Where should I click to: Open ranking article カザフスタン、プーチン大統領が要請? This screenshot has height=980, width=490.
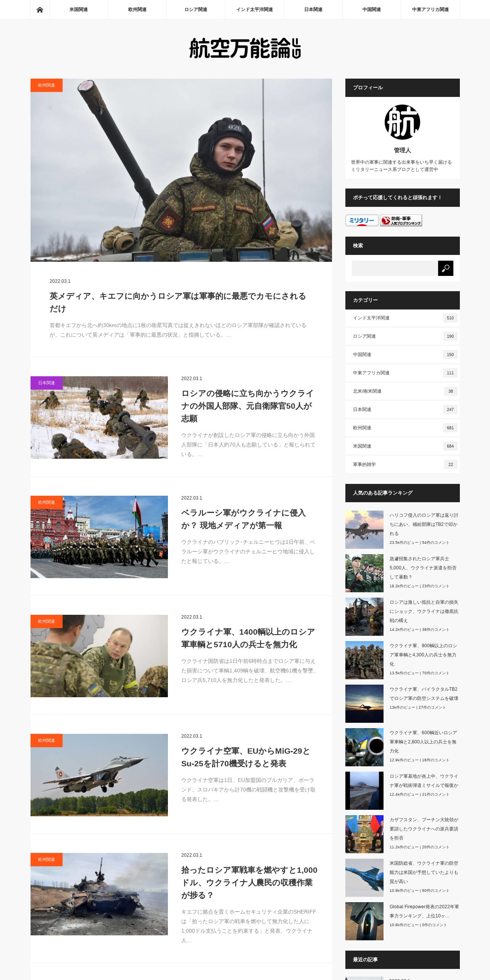424,829
